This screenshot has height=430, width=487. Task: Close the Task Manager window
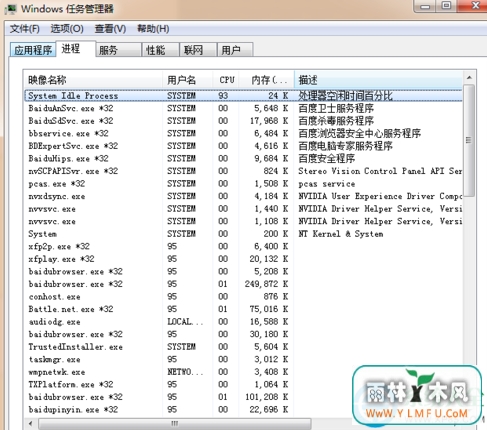point(474,6)
